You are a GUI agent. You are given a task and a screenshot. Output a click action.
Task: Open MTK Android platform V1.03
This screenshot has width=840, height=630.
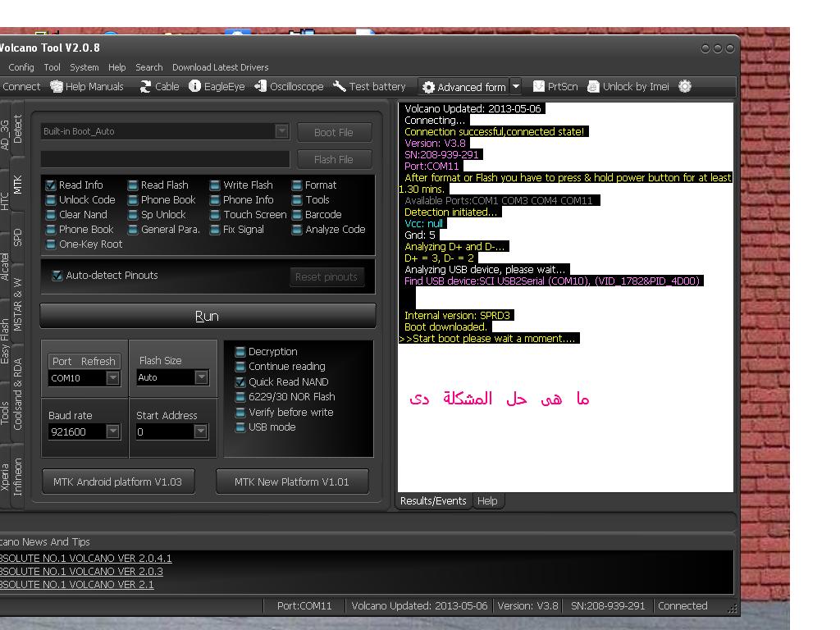pos(118,482)
